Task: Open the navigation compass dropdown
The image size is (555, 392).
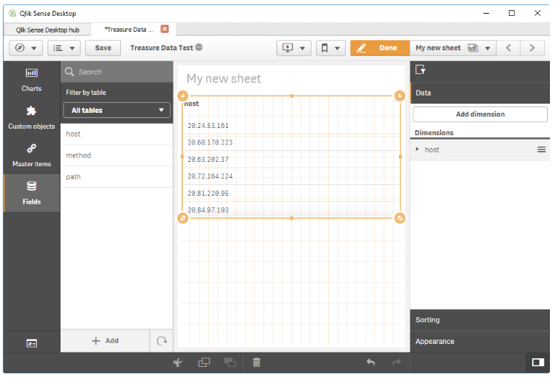Action: tap(25, 48)
